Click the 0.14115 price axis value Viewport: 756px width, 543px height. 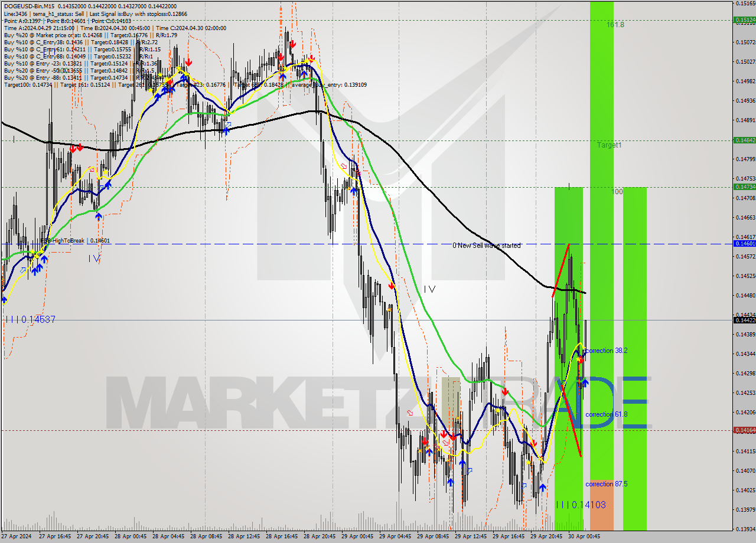click(746, 451)
